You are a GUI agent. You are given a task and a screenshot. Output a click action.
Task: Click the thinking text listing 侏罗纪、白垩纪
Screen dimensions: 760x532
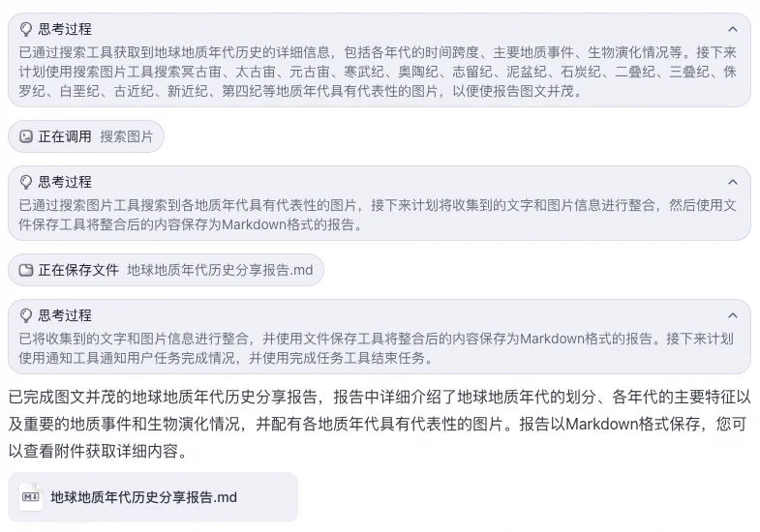pos(378,72)
